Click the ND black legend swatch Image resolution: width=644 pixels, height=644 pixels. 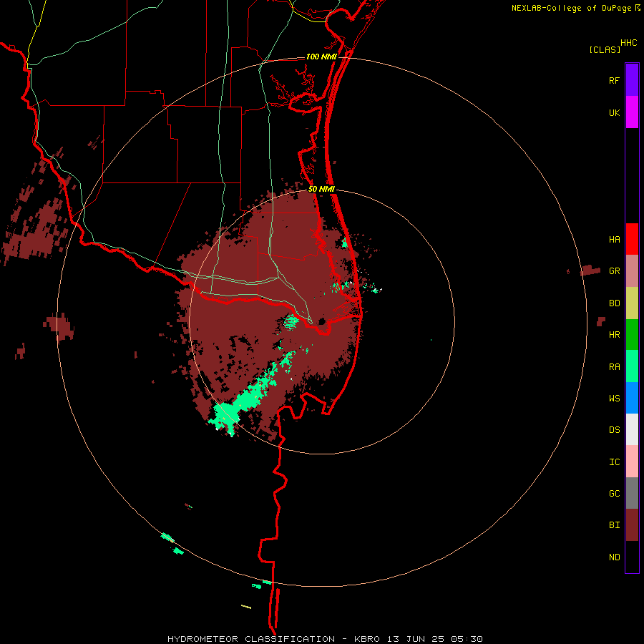click(x=632, y=557)
